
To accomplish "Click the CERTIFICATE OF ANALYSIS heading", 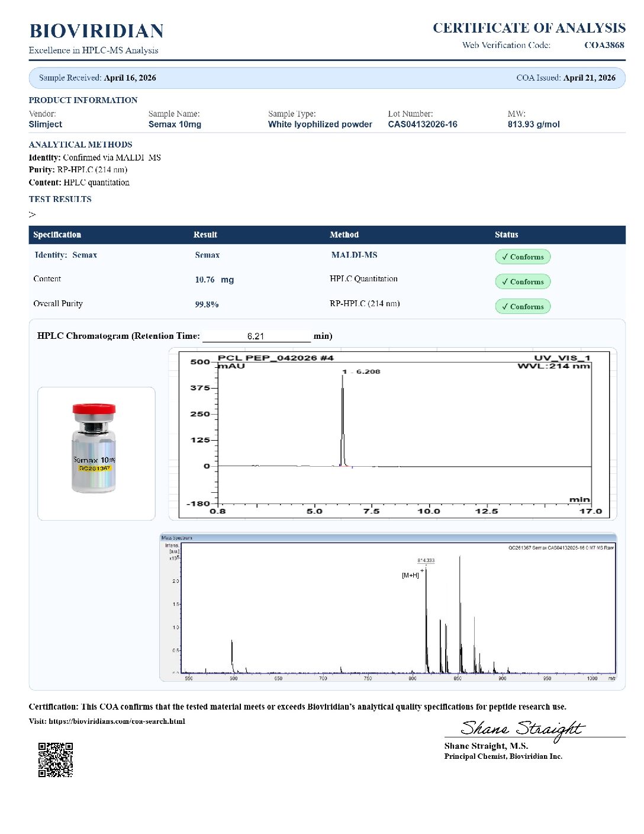I will (x=529, y=28).
